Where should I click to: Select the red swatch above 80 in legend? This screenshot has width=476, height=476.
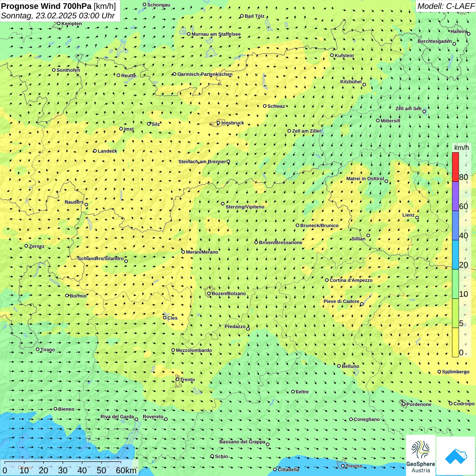[x=455, y=167]
